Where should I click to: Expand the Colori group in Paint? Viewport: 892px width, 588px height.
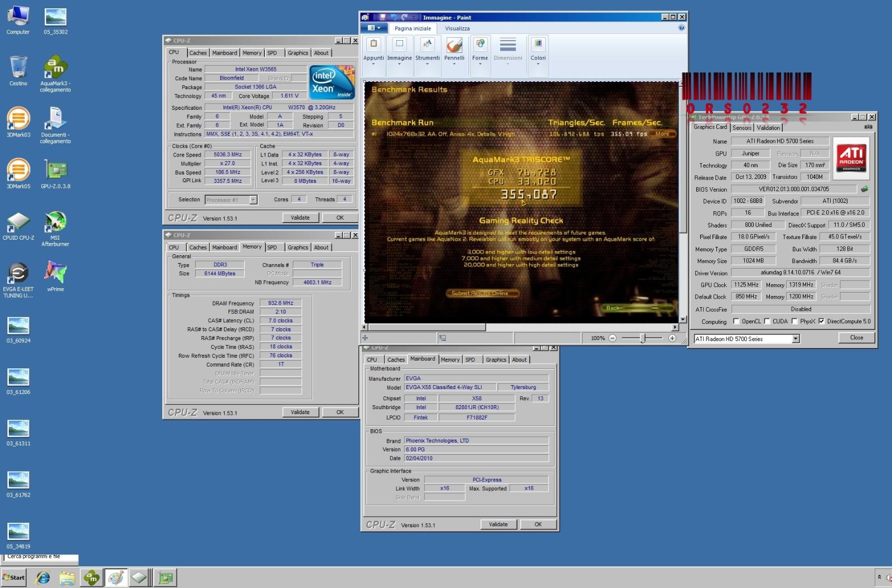coord(538,56)
